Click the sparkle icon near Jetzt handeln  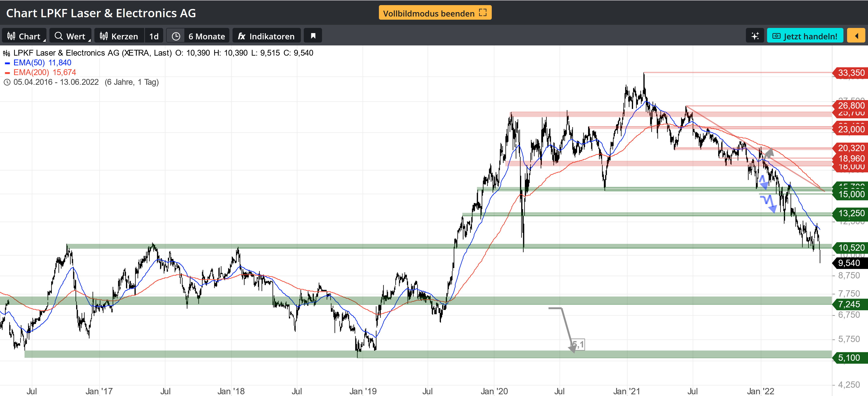[755, 36]
